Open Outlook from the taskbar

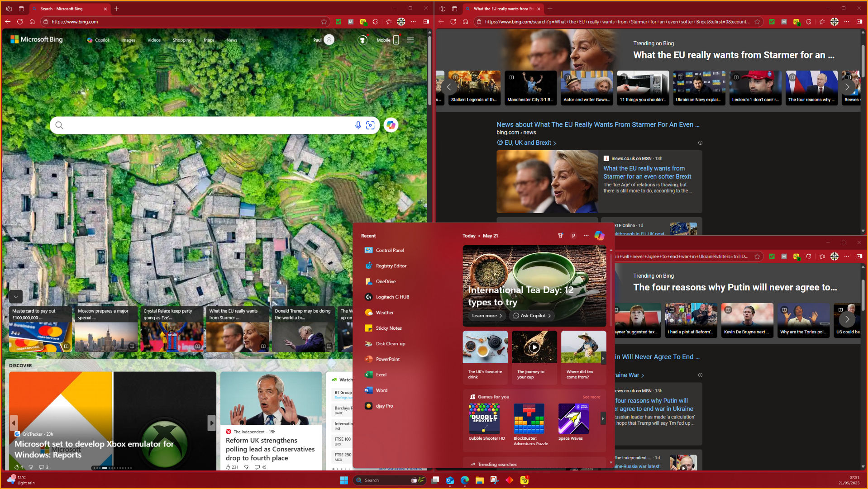click(x=450, y=480)
